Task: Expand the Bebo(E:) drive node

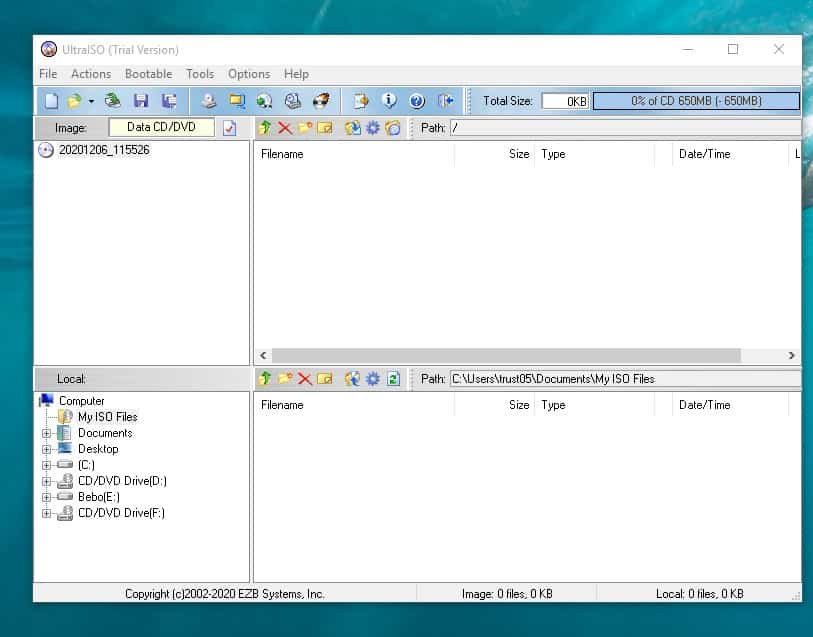Action: tap(46, 497)
